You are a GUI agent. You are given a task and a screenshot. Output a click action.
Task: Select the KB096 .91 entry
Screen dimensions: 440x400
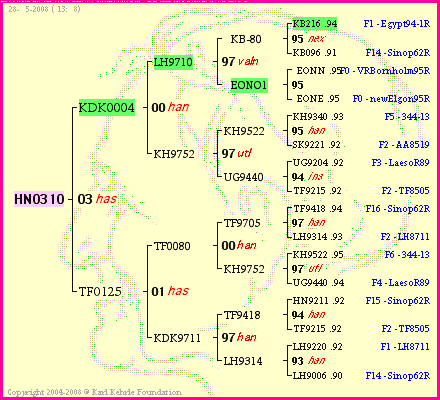[315, 53]
